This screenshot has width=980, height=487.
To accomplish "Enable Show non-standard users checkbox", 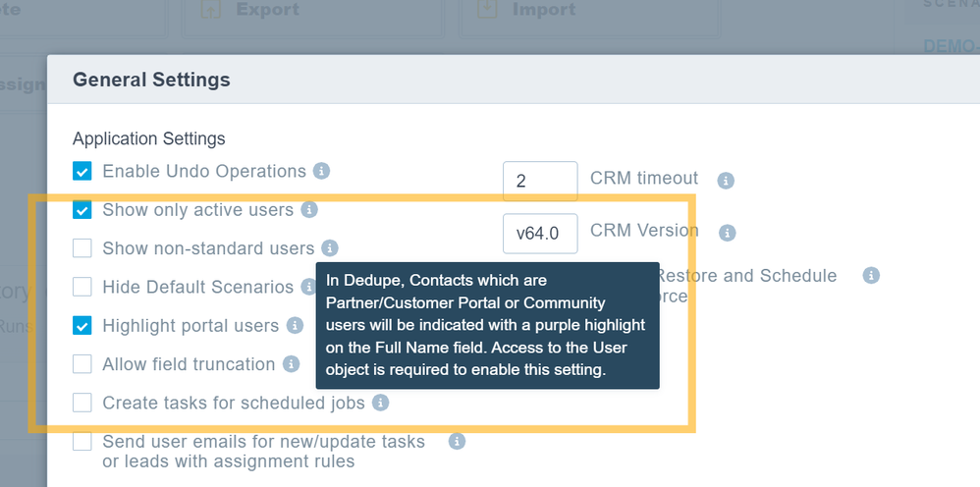I will pos(82,248).
